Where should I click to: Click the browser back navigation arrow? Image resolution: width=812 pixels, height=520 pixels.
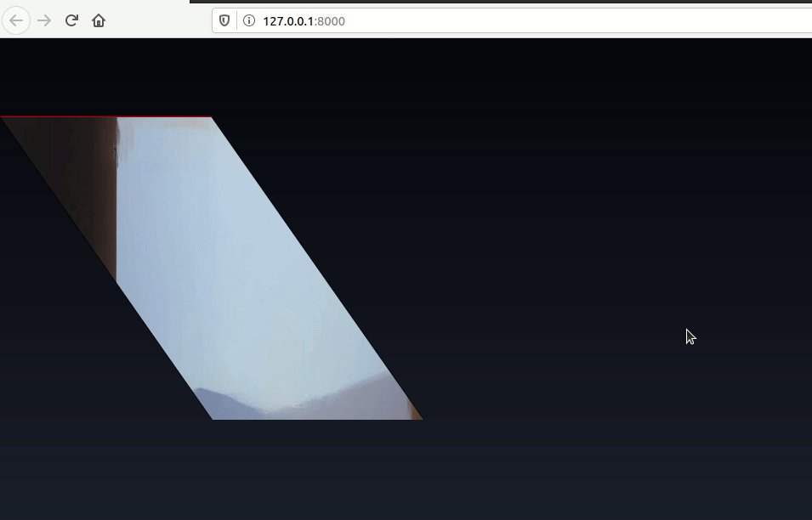click(15, 20)
